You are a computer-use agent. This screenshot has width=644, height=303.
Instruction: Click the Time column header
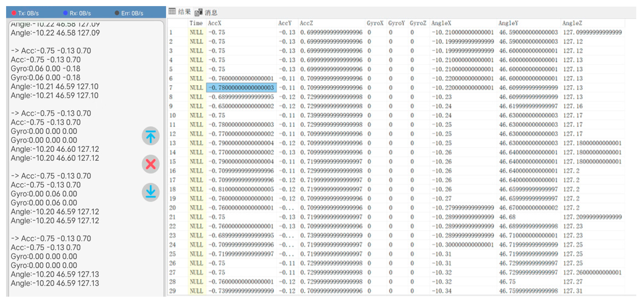pos(196,23)
